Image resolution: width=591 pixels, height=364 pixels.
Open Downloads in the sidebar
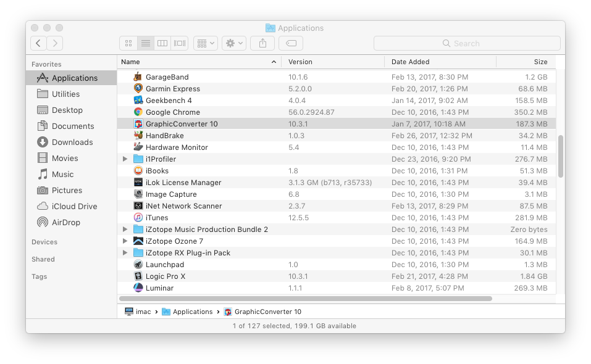[x=72, y=143]
